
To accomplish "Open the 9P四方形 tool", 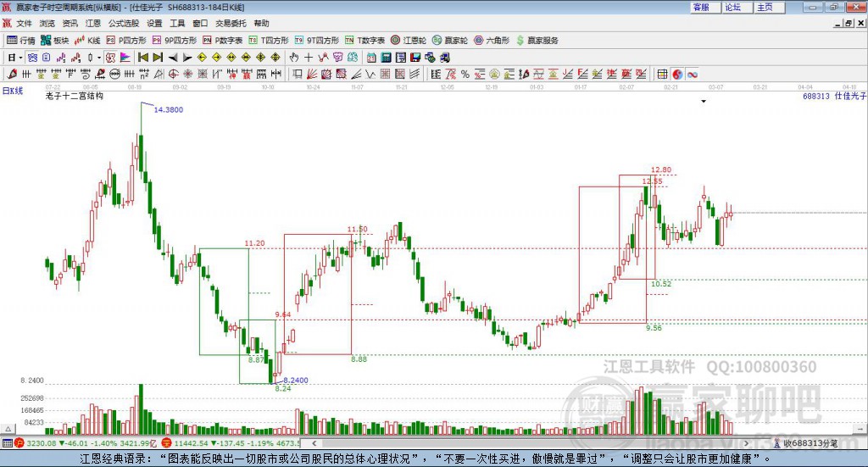I will pos(175,41).
